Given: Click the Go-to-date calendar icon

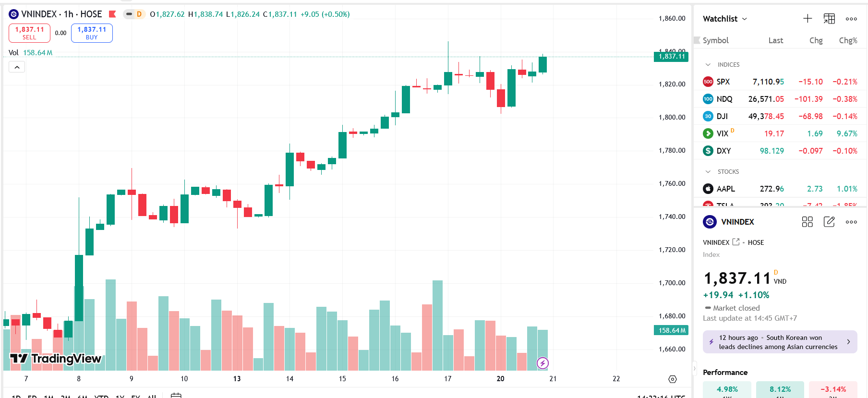Looking at the screenshot, I should coord(177,395).
